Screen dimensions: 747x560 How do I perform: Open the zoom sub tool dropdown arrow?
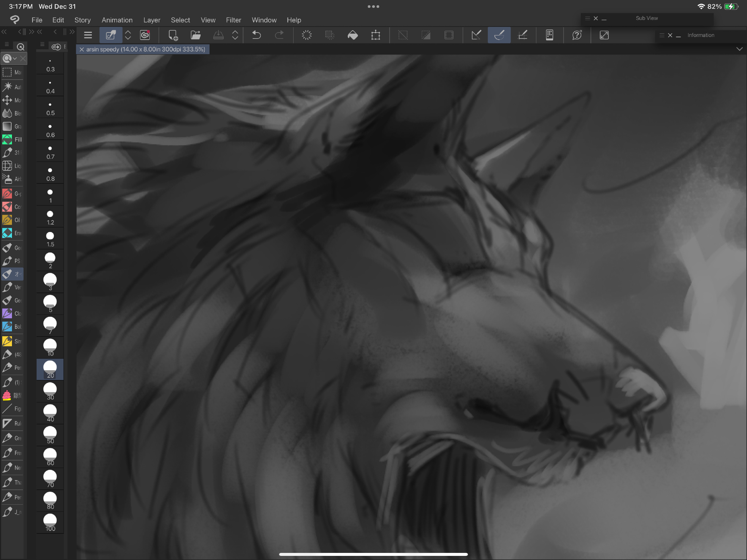point(15,59)
